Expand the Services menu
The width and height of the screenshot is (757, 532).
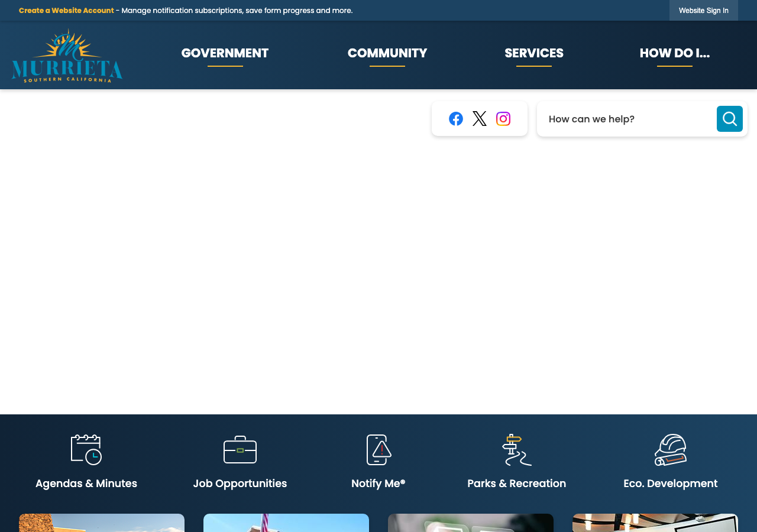[x=534, y=53]
